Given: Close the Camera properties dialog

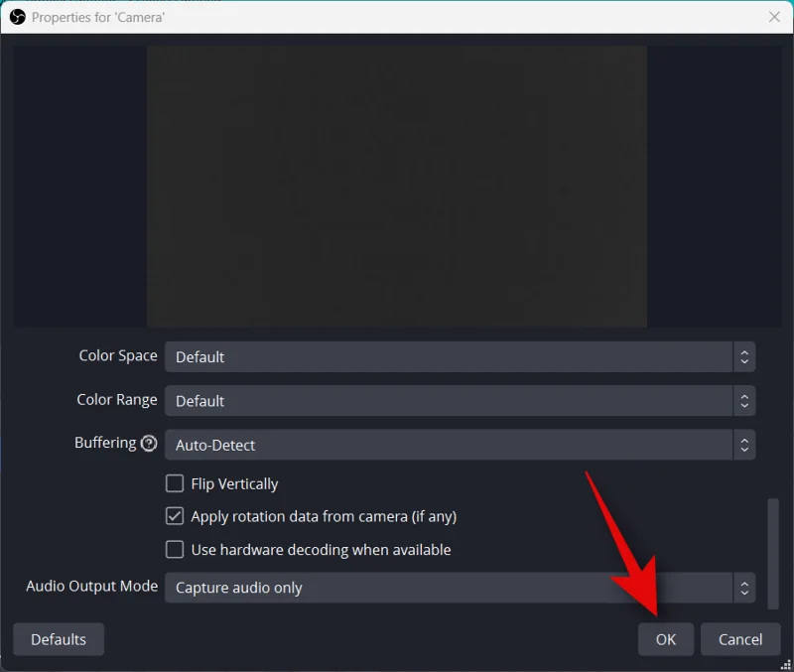Looking at the screenshot, I should 774,17.
